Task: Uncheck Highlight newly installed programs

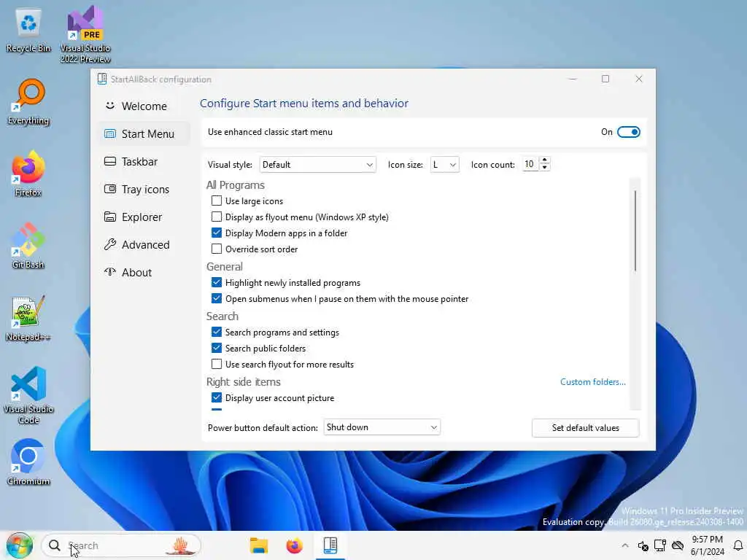Action: 217,282
